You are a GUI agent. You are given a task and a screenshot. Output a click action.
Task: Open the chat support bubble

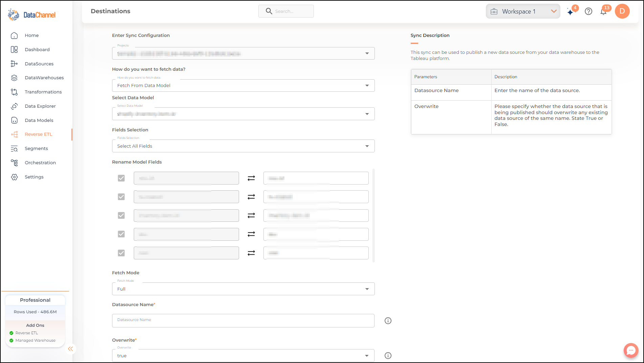click(x=631, y=350)
